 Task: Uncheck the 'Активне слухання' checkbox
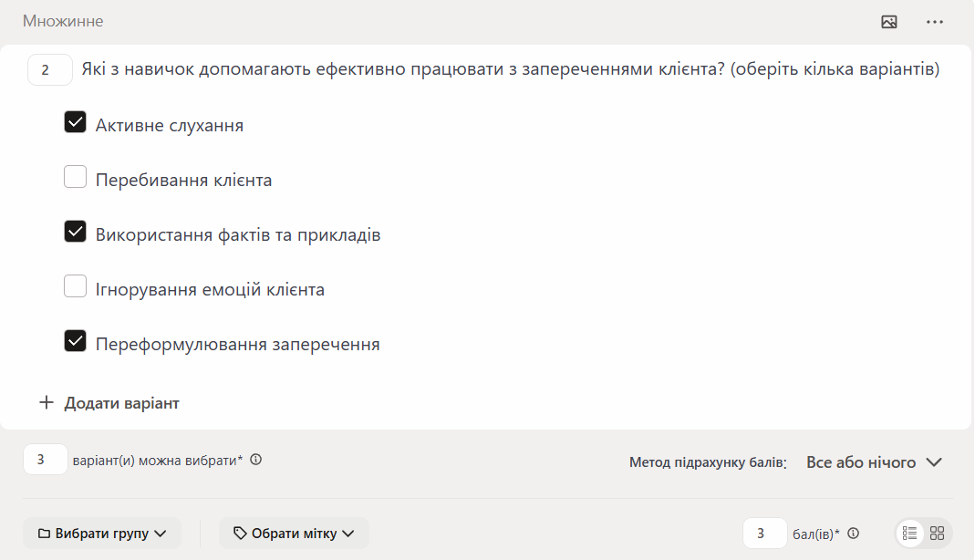coord(75,122)
